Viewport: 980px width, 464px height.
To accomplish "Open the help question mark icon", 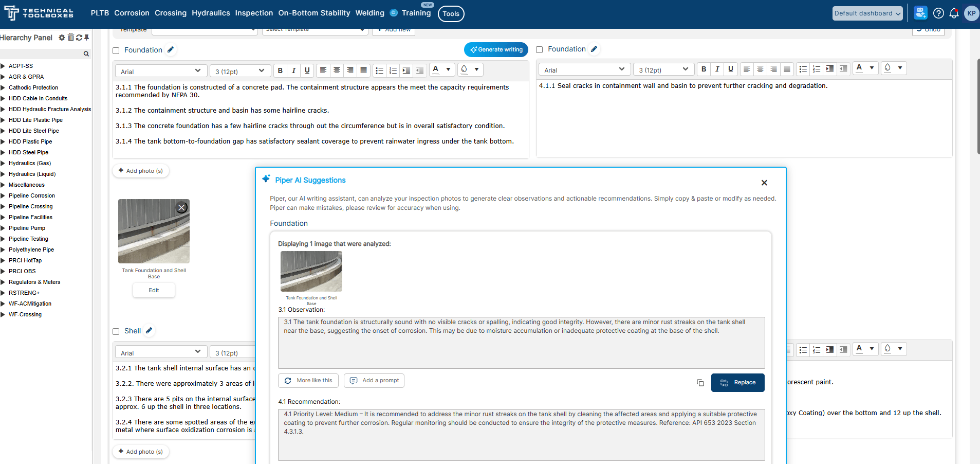I will pos(938,13).
